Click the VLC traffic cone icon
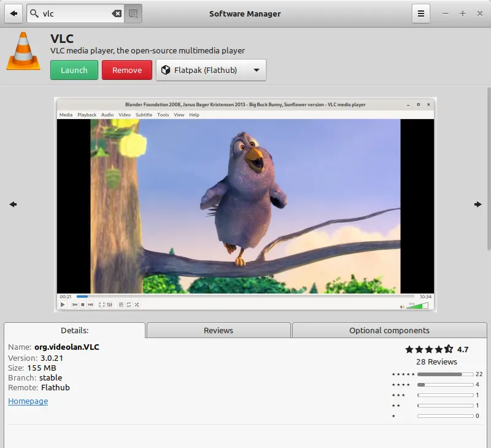This screenshot has width=491, height=448. click(23, 51)
